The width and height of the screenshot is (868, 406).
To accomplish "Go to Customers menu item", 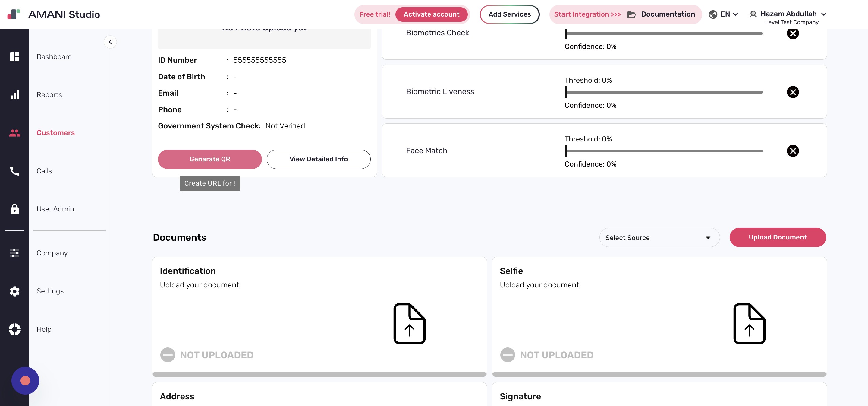I will [x=55, y=133].
